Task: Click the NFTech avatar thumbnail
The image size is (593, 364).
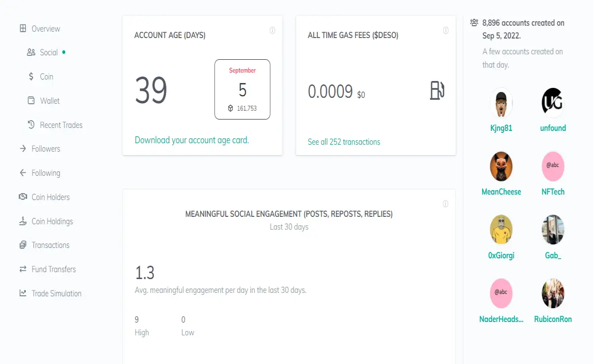Action: tap(553, 166)
